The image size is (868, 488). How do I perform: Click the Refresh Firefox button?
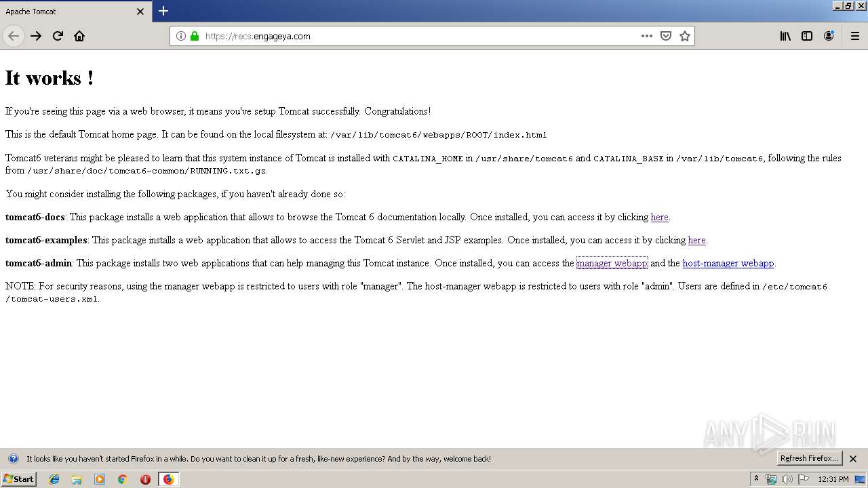pos(810,459)
